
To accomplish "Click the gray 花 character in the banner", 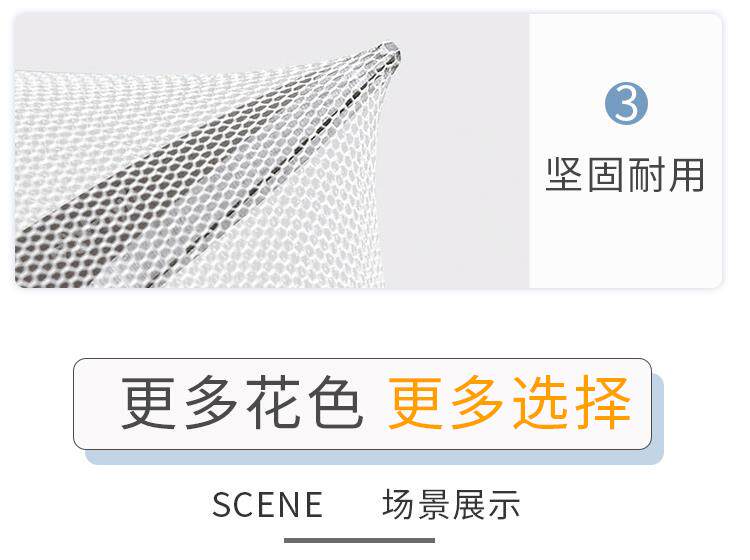I will (x=273, y=403).
